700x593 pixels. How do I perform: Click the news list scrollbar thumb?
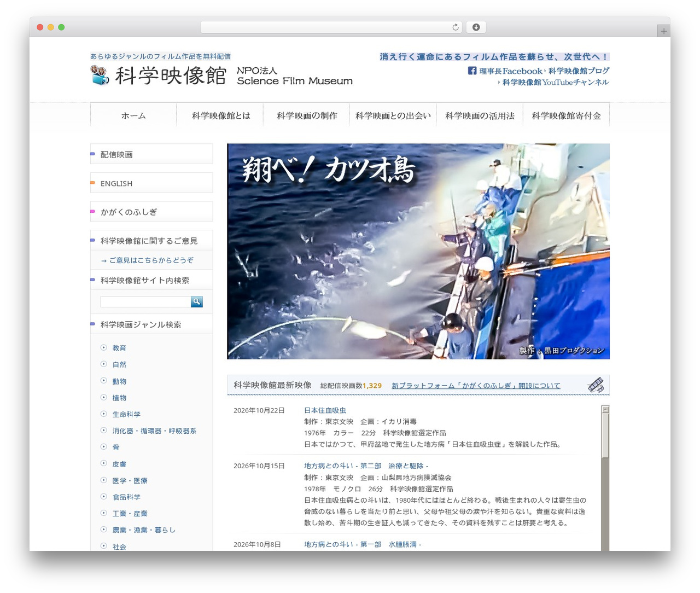[x=605, y=435]
